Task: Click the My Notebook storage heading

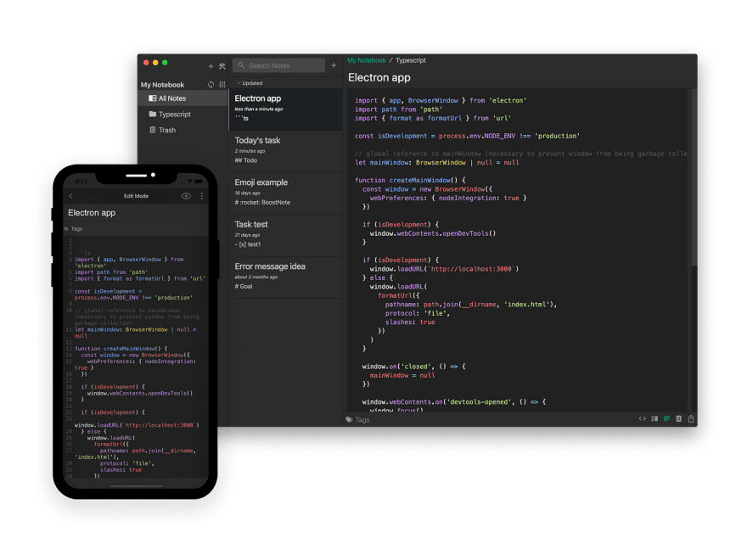Action: tap(162, 85)
